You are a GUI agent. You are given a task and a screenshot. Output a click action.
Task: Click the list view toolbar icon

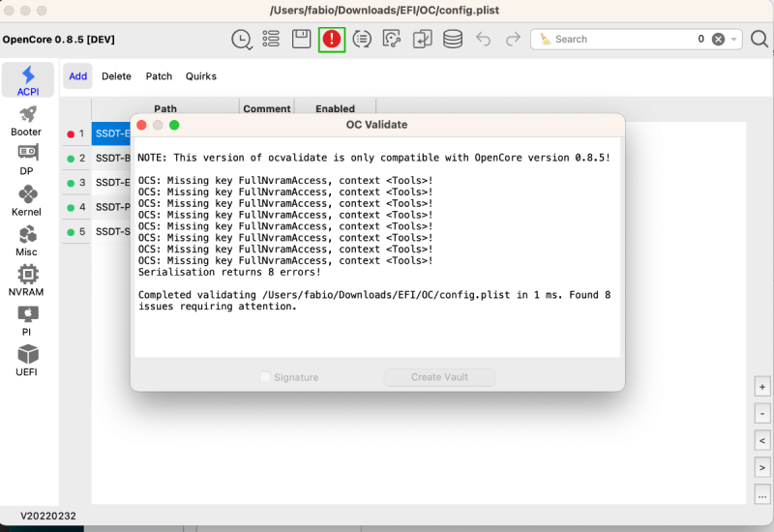(x=271, y=39)
